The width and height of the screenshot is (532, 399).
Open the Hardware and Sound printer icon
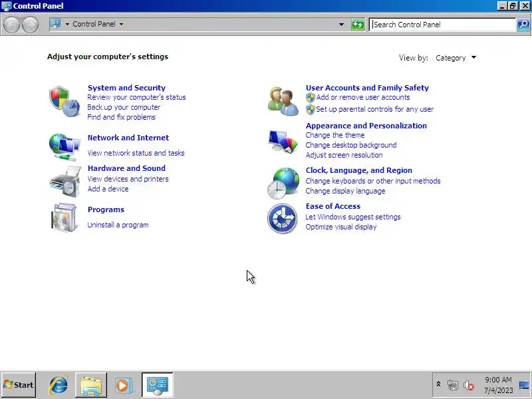pos(65,181)
